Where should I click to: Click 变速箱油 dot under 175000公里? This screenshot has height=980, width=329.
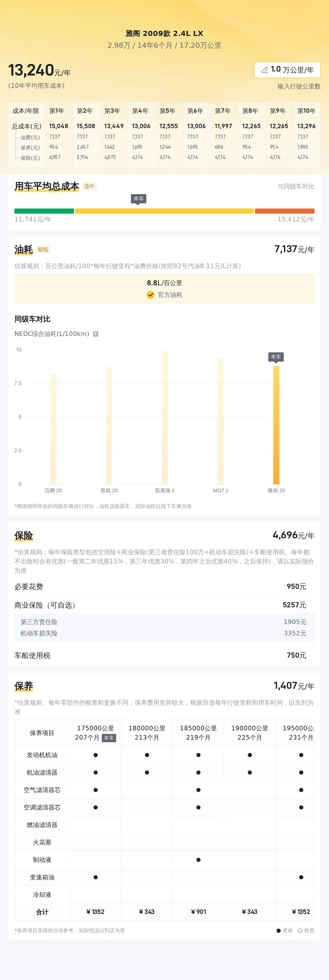pyautogui.click(x=96, y=877)
